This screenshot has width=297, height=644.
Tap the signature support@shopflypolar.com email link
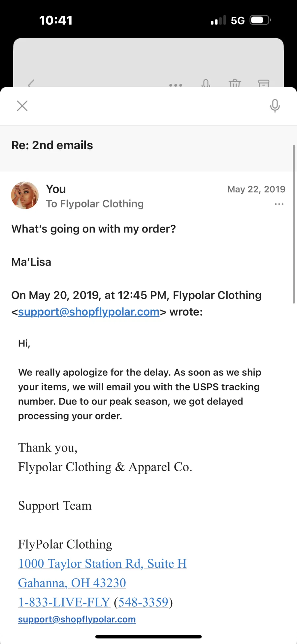(77, 619)
